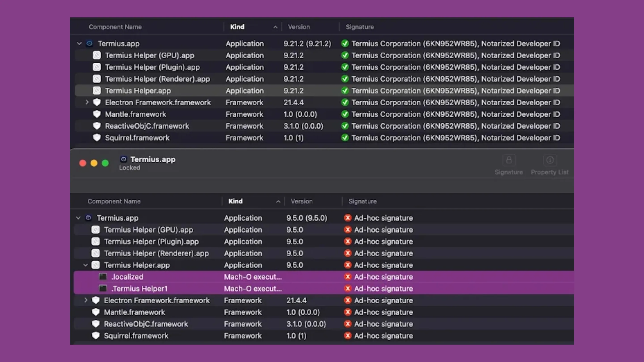This screenshot has width=644, height=362.
Task: Click Mantle.framework shield icon upper window
Action: (x=97, y=114)
